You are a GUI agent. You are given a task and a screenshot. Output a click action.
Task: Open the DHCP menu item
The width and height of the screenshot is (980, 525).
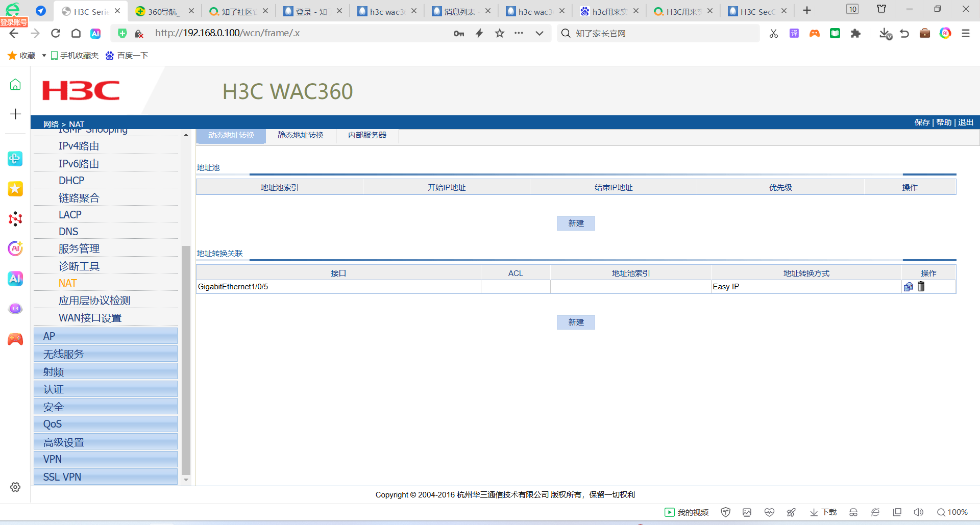(x=71, y=181)
